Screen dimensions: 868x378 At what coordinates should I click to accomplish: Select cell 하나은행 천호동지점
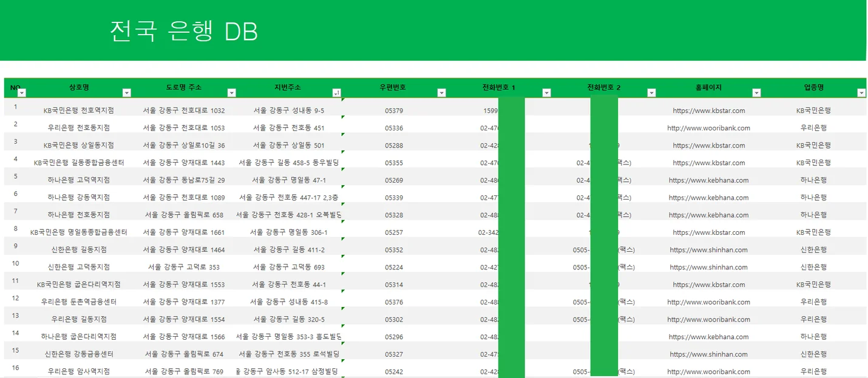pyautogui.click(x=79, y=215)
